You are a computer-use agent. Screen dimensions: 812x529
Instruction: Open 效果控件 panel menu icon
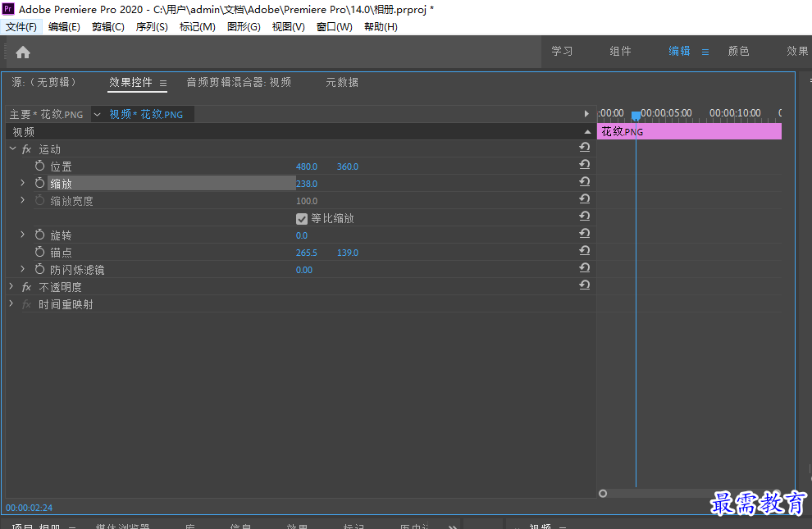pyautogui.click(x=163, y=83)
